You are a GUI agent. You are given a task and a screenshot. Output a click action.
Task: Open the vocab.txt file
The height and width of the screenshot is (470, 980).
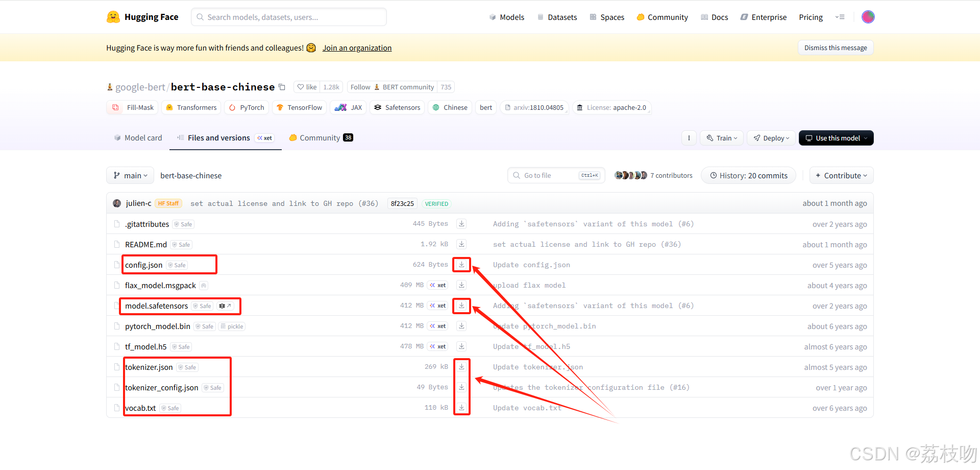(140, 408)
